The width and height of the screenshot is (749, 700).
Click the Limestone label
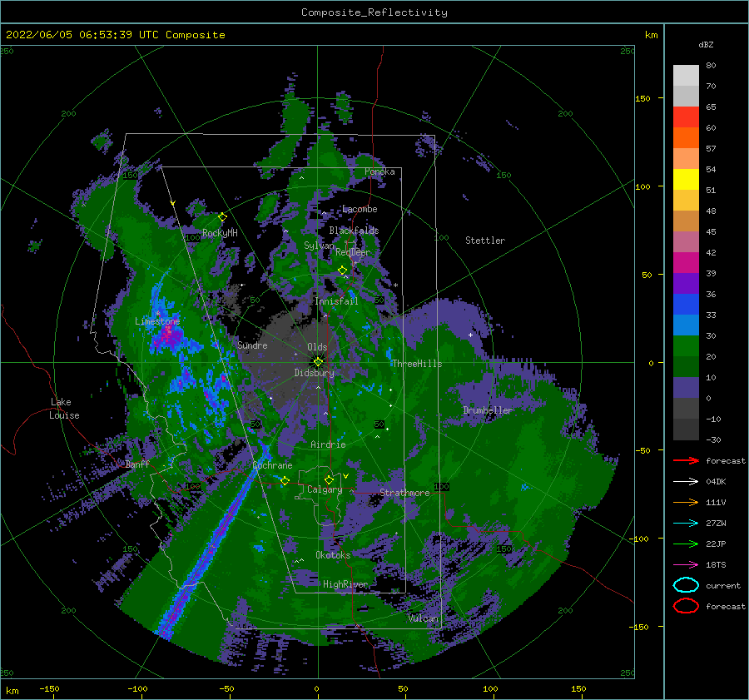click(157, 321)
